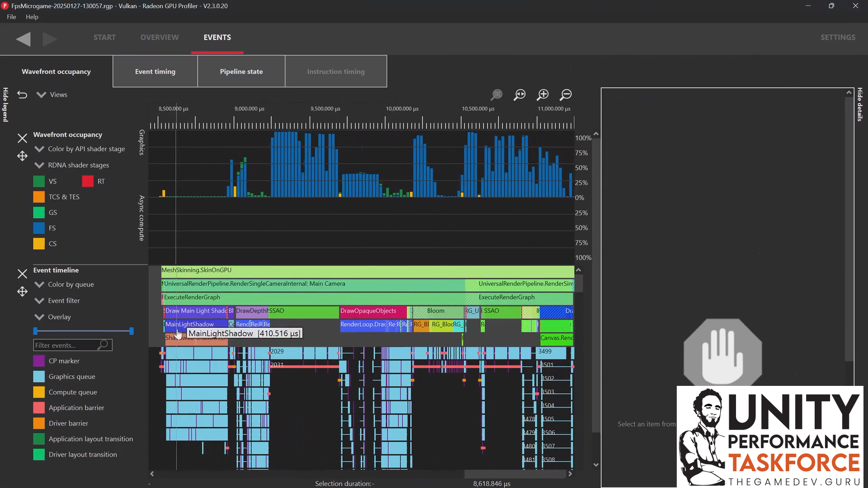This screenshot has width=868, height=488.
Task: Open the File menu
Action: [x=11, y=17]
